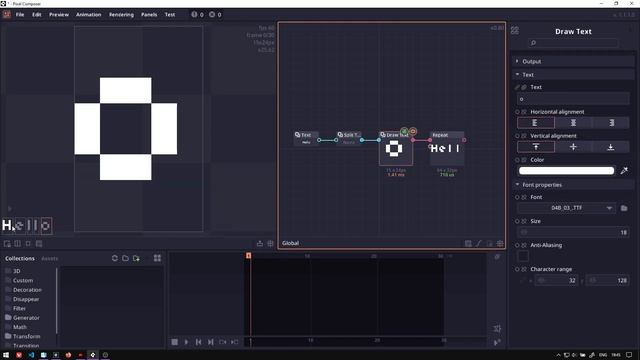This screenshot has height=360, width=640.
Task: Click the Global label in graph panel
Action: click(x=290, y=243)
